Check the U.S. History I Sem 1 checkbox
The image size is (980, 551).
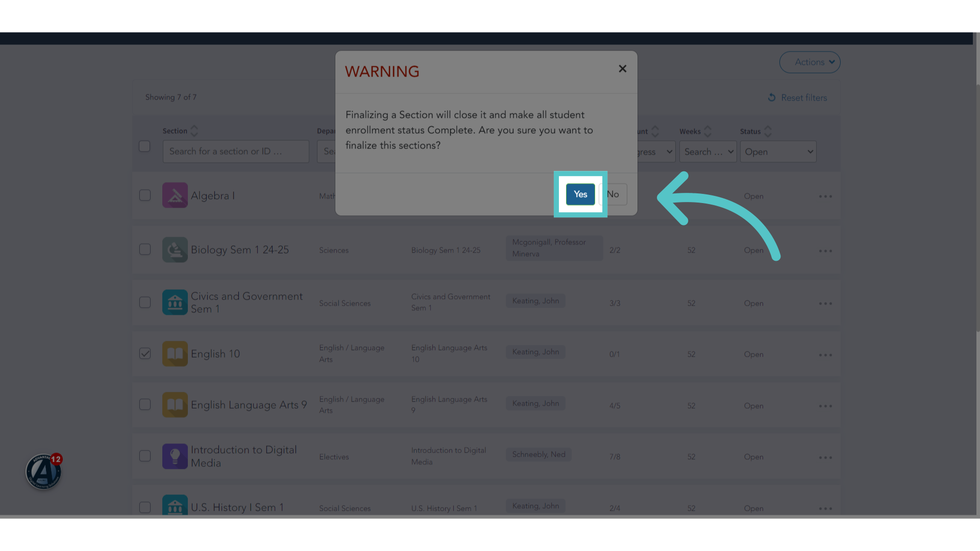pyautogui.click(x=145, y=507)
